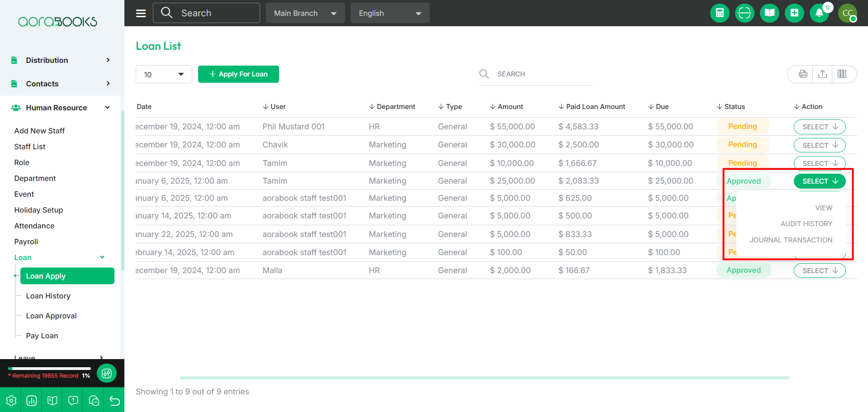The height and width of the screenshot is (412, 868).
Task: Open the notifications bell
Action: coord(819,13)
